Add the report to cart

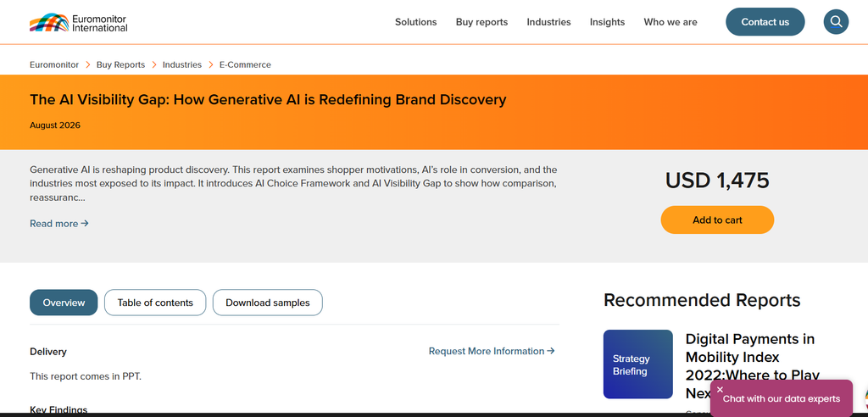click(717, 220)
